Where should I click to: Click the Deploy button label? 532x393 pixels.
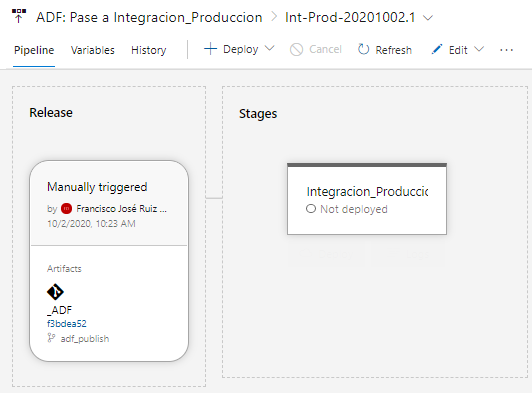(241, 50)
